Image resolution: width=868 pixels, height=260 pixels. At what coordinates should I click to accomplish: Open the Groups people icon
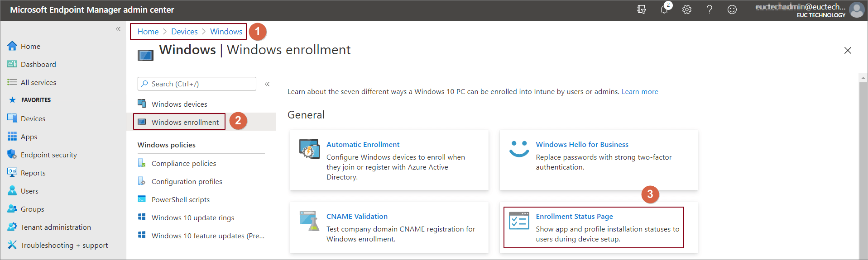click(x=12, y=209)
